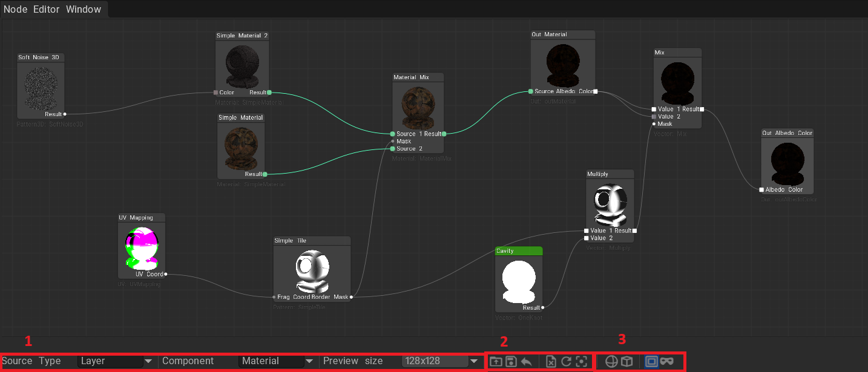Screen dimensions: 868x372
Task: Click Simple Material 2 preview thumbnail
Action: [242, 65]
